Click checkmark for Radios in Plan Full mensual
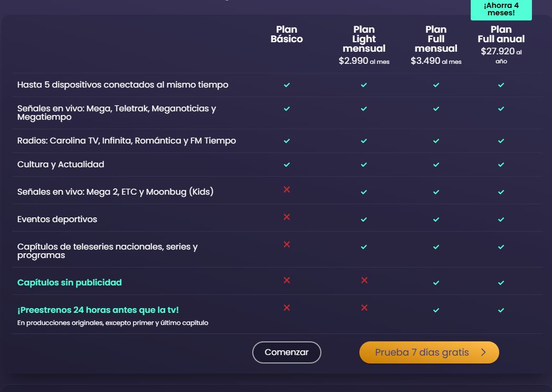The image size is (552, 392). (x=436, y=141)
